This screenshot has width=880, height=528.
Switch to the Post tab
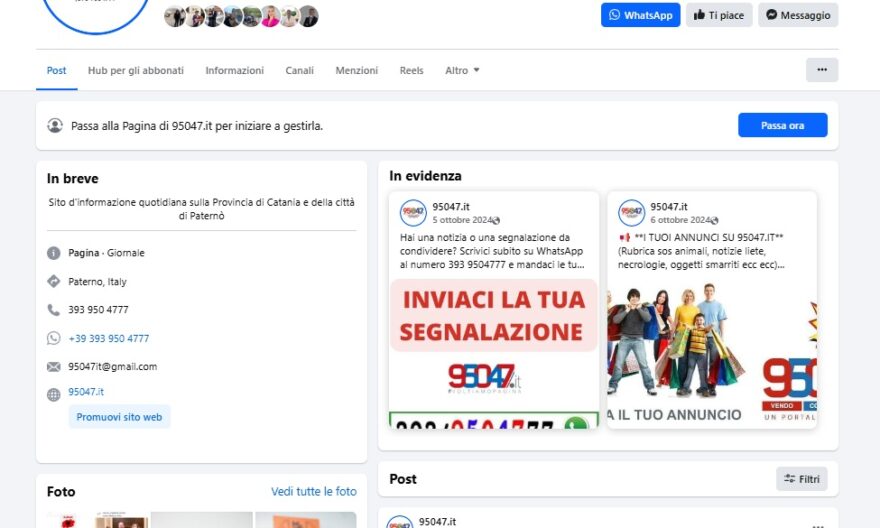(56, 71)
